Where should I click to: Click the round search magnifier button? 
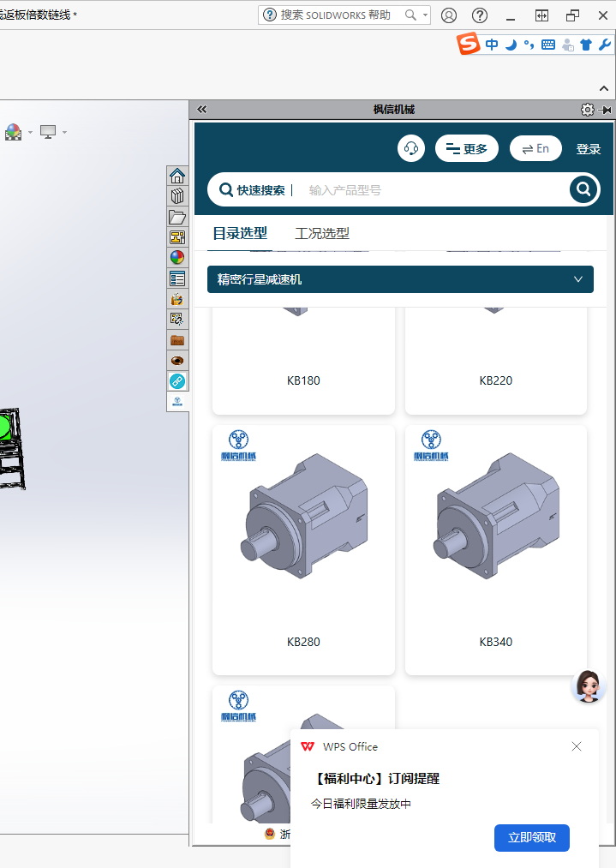(x=583, y=189)
